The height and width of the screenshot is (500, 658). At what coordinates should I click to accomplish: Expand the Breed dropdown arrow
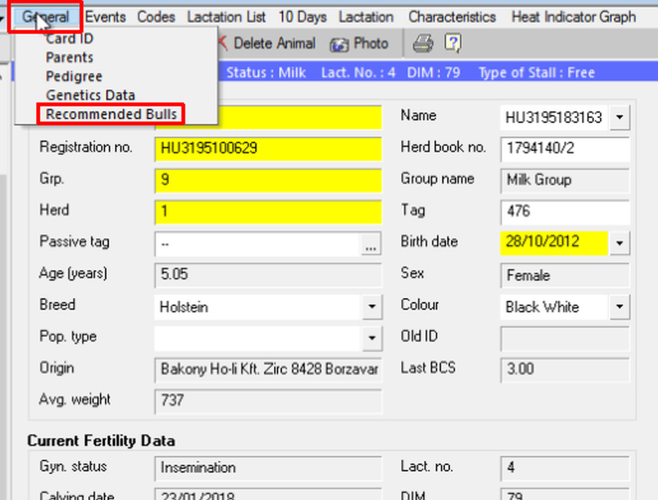coord(371,306)
